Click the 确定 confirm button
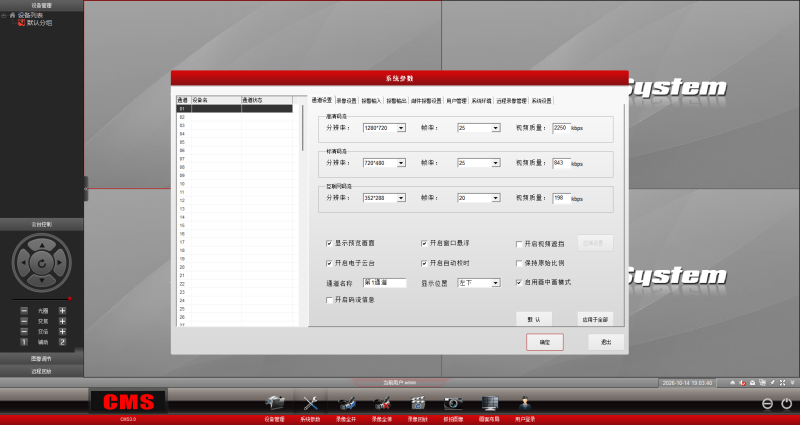This screenshot has height=425, width=800. pyautogui.click(x=545, y=342)
